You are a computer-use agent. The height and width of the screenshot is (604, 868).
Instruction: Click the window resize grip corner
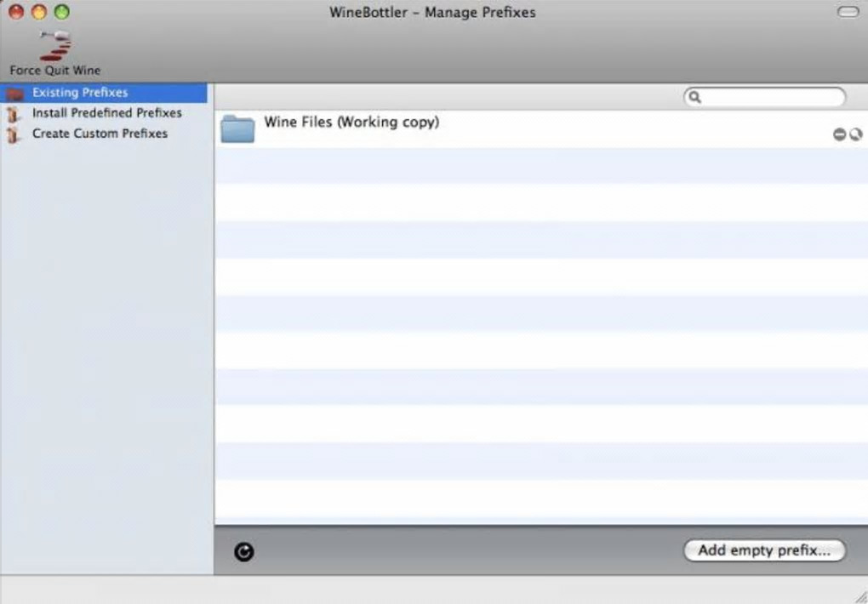859,595
